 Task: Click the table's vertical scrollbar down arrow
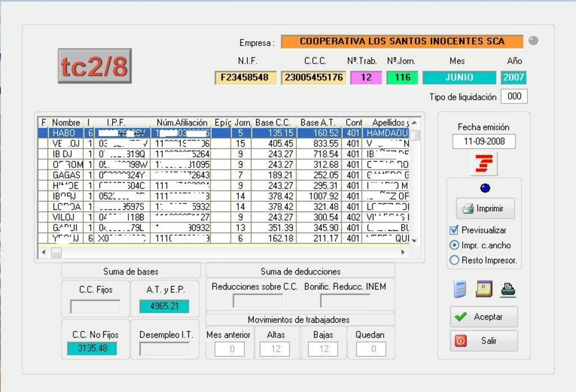pyautogui.click(x=415, y=241)
